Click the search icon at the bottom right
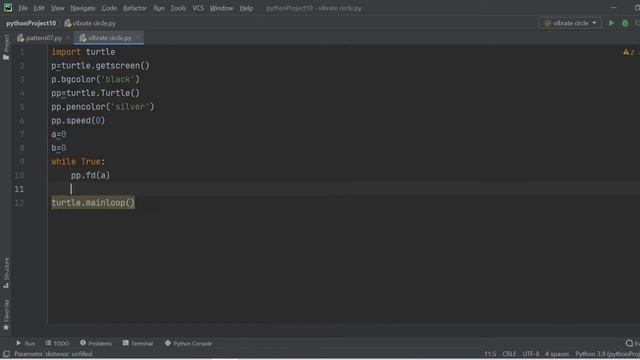Viewport: 640px width, 360px height. pos(629,343)
